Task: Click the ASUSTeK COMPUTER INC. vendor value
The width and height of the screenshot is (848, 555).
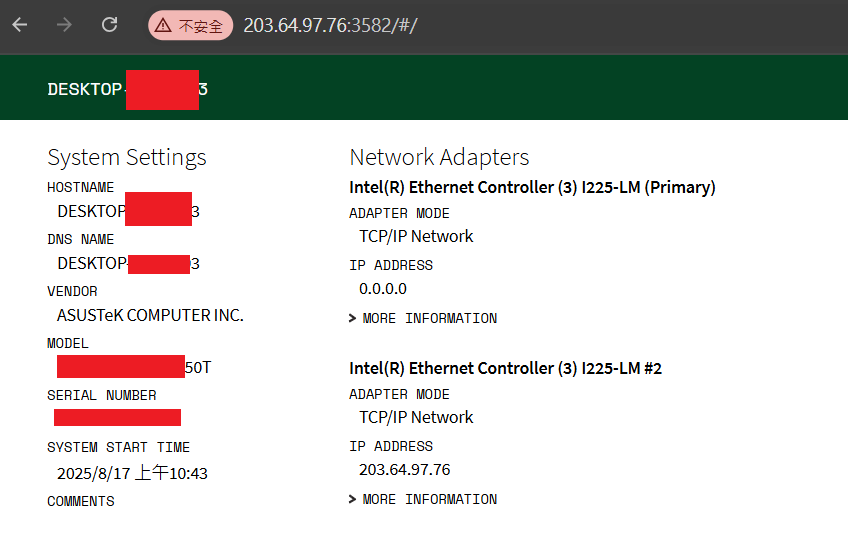Action: (x=150, y=315)
